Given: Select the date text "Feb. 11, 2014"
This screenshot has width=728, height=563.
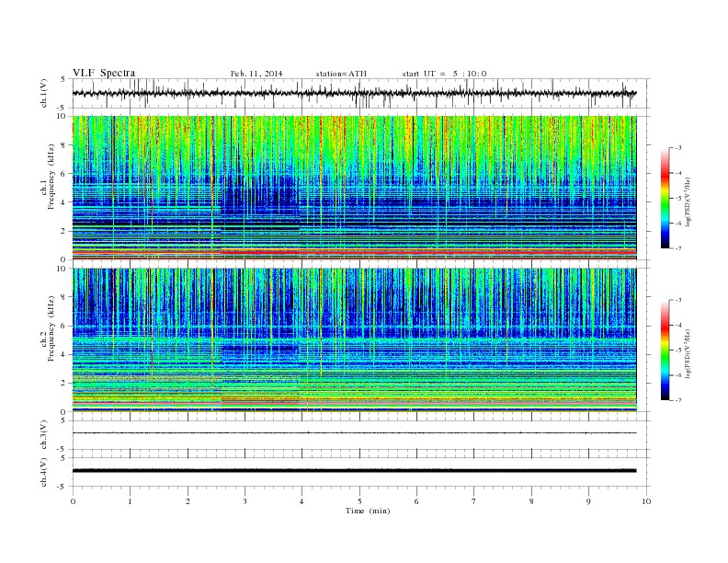Looking at the screenshot, I should [256, 74].
